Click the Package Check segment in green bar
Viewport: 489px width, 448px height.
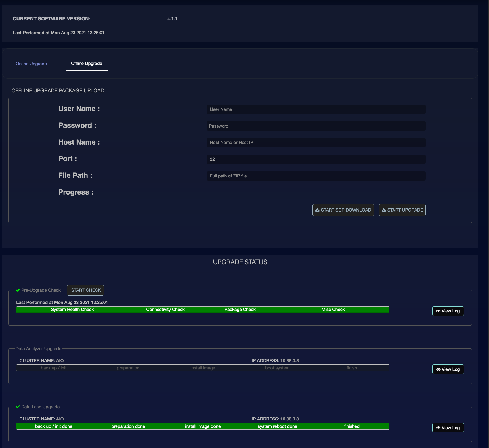pos(240,310)
